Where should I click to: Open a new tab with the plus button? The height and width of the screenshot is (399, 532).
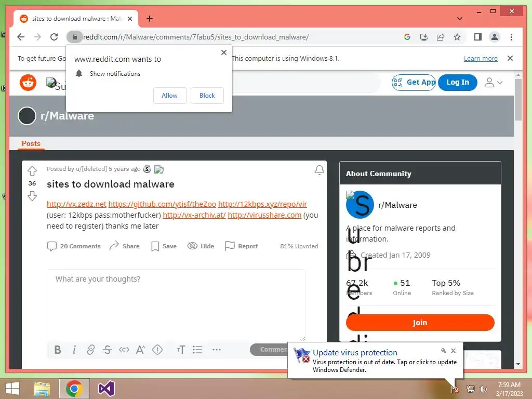click(149, 19)
